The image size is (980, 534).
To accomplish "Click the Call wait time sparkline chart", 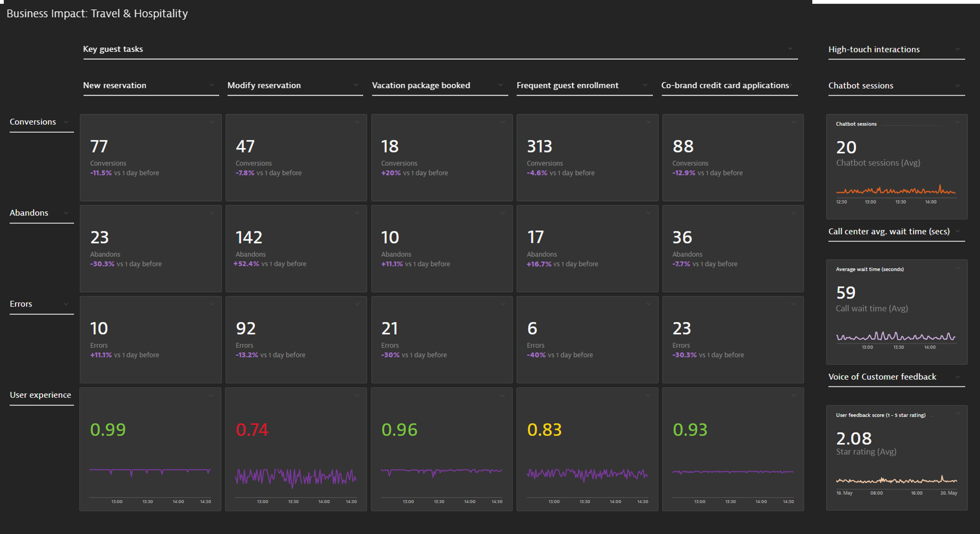I will (896, 336).
